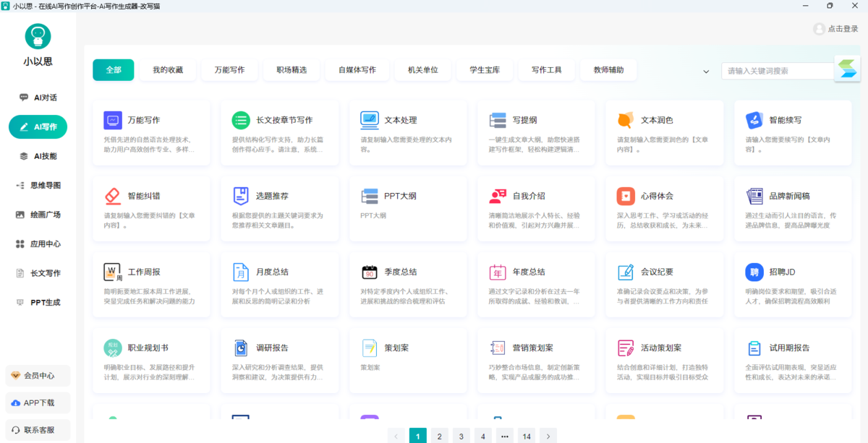This screenshot has height=443, width=868.
Task: Open the pagination ellipsis for more pages
Action: pyautogui.click(x=505, y=436)
